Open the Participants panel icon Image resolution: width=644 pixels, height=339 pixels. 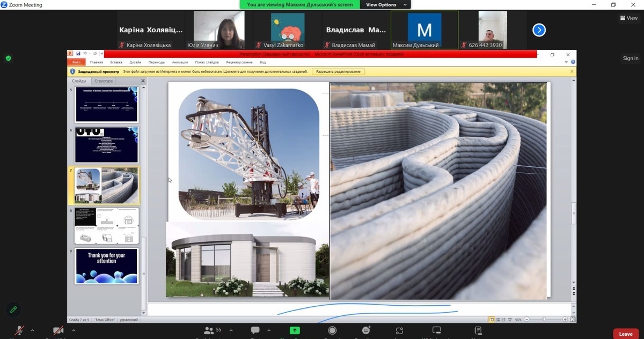[209, 330]
